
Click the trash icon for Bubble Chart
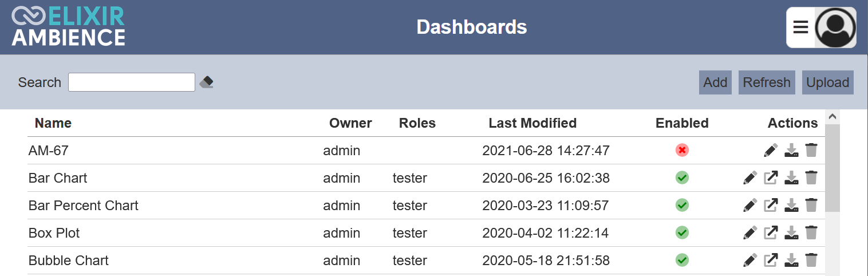click(811, 261)
